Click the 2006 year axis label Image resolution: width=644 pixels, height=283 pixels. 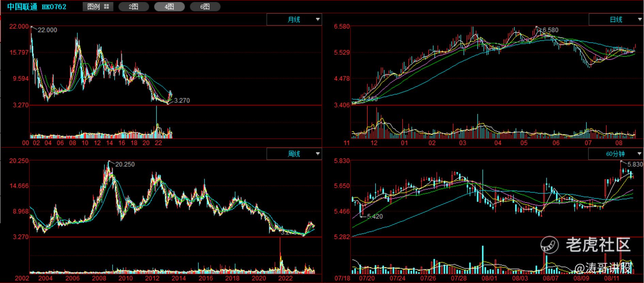73,278
